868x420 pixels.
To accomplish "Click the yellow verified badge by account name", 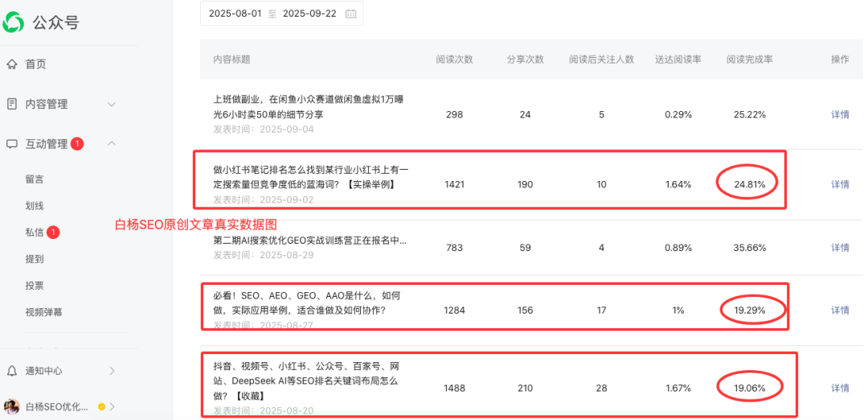I will (x=101, y=406).
